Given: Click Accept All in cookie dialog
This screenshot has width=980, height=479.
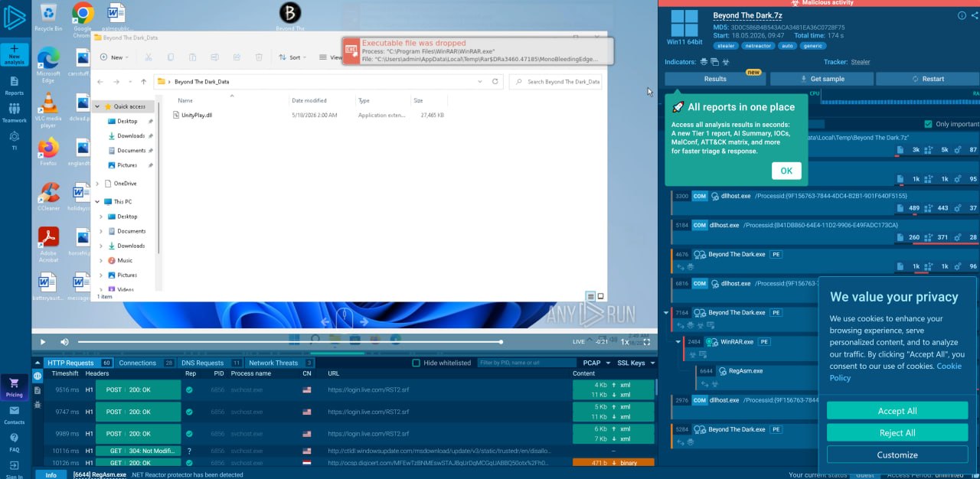Looking at the screenshot, I should pos(897,411).
